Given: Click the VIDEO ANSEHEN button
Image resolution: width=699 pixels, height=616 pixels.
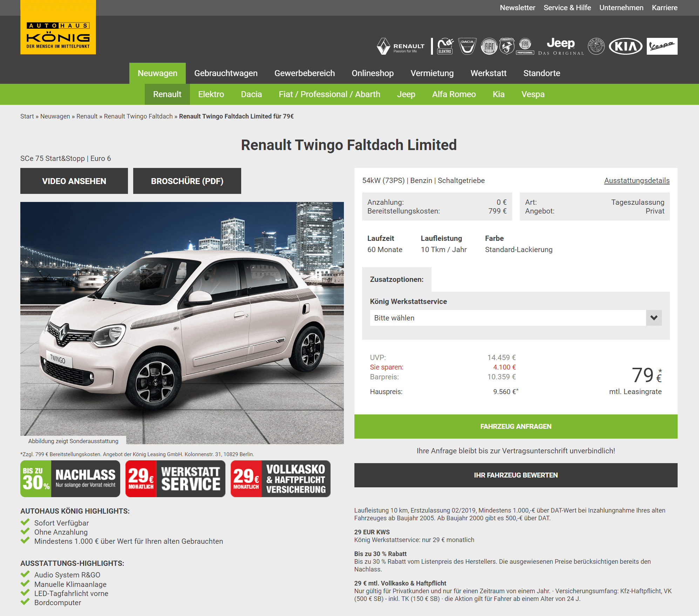Looking at the screenshot, I should coord(74,181).
